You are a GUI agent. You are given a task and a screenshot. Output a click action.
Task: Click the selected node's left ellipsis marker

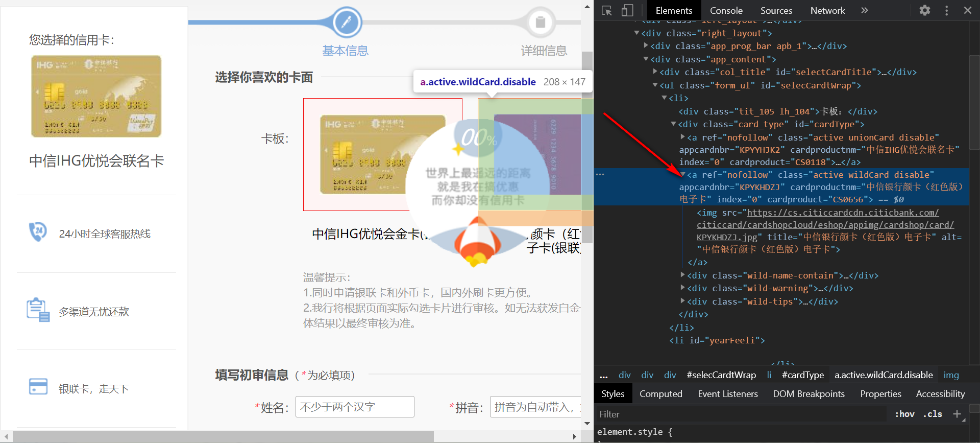click(x=600, y=175)
